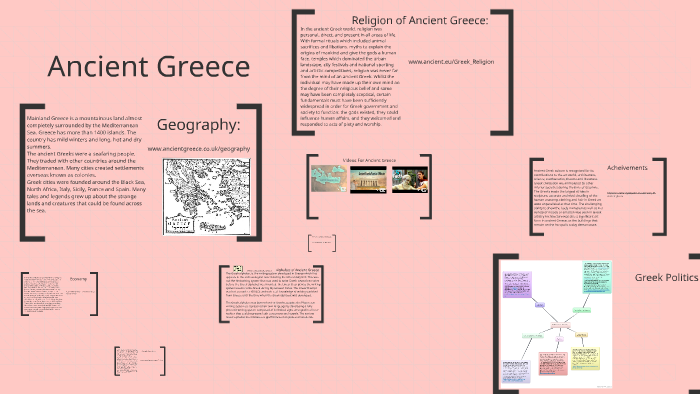Select the 'Mainland Greece is a mountainous land' paragraph
This screenshot has width=700, height=394.
coord(86,164)
